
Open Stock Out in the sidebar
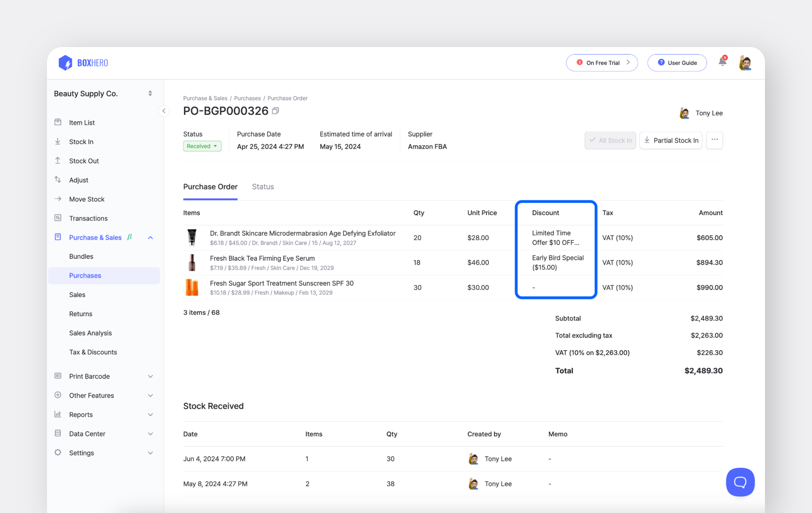[84, 160]
